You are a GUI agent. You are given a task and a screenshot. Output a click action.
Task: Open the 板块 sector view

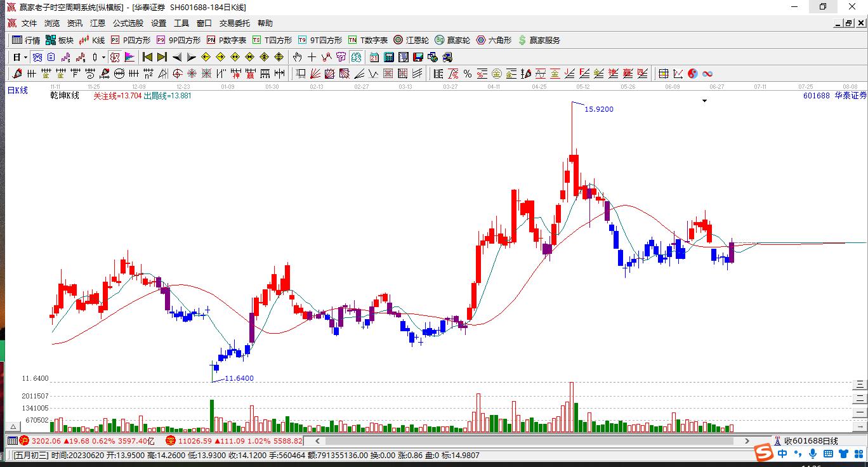(60, 40)
